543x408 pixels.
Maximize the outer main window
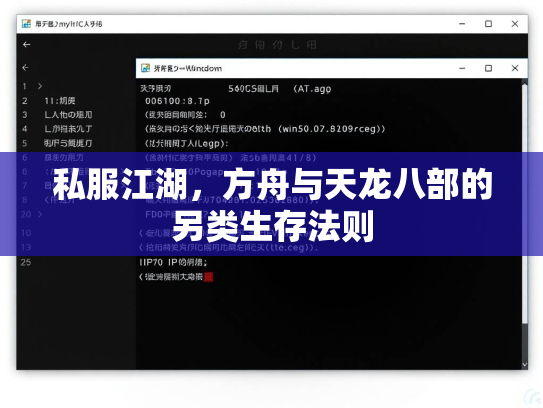pos(488,24)
